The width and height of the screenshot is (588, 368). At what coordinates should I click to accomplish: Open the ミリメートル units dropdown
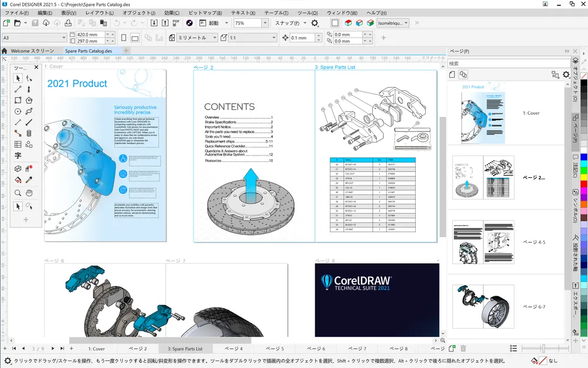tap(215, 38)
